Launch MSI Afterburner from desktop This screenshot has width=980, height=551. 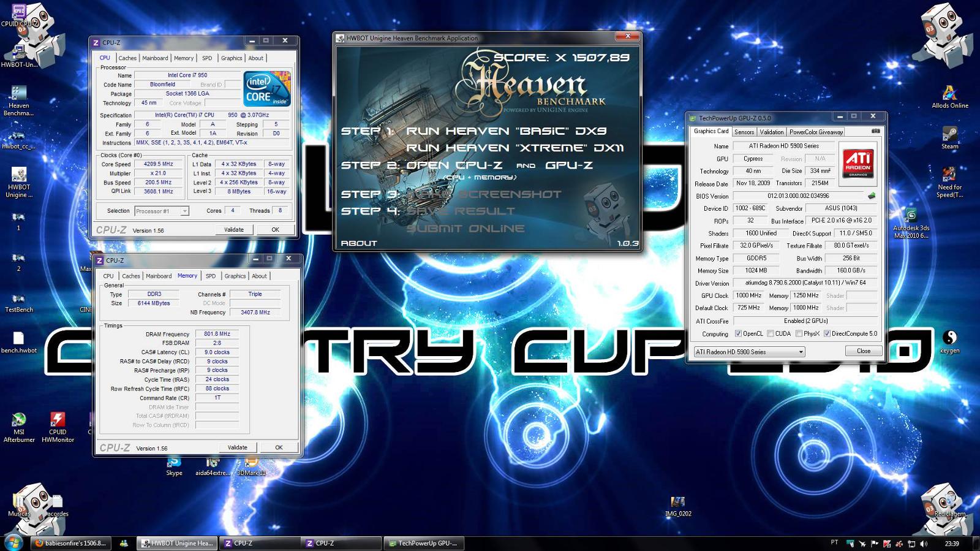pos(18,427)
